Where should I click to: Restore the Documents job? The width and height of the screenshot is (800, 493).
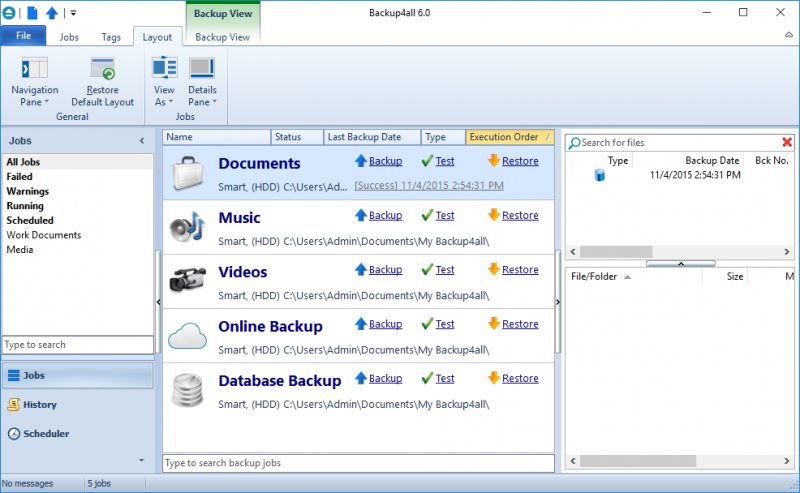click(513, 161)
